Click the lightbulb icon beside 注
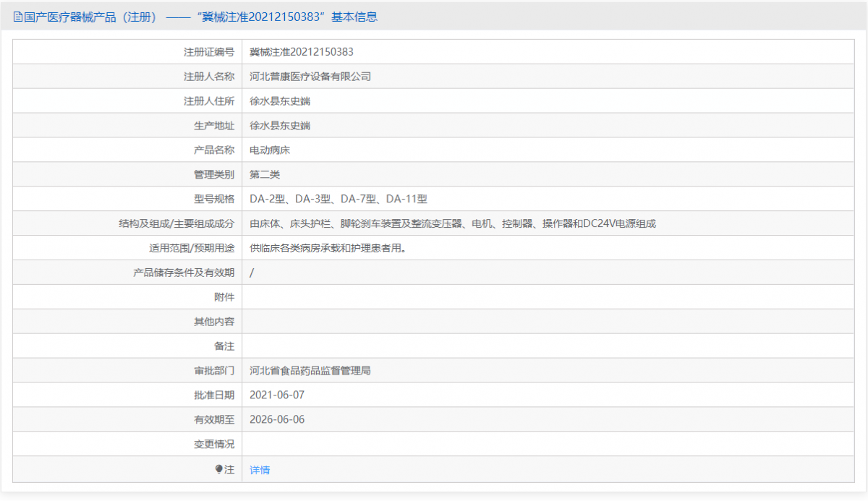The image size is (868, 501). [219, 469]
